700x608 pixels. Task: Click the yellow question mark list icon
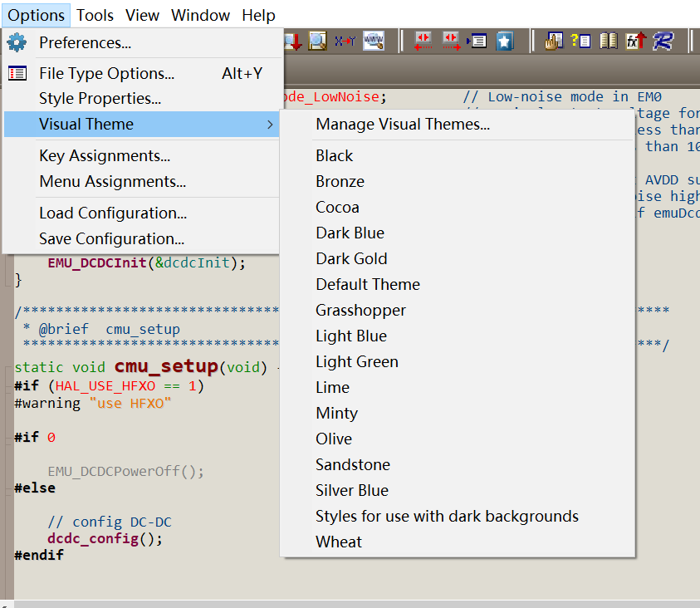581,41
